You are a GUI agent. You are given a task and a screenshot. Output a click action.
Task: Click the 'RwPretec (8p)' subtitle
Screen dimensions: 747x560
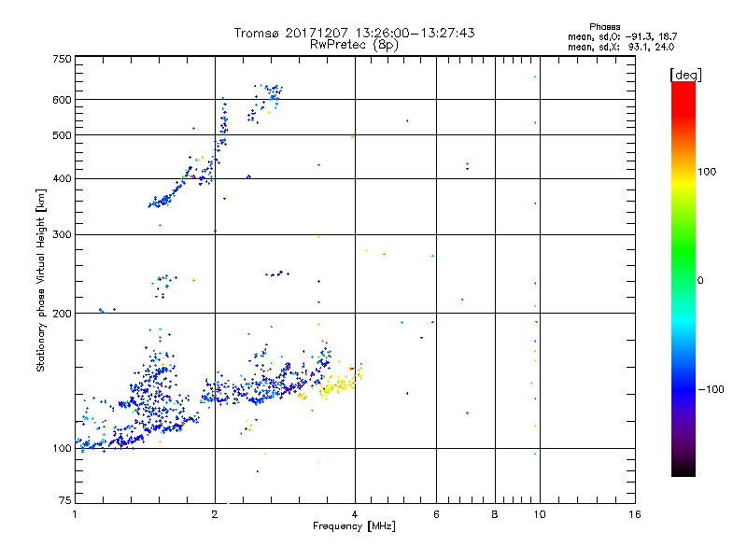(x=354, y=45)
